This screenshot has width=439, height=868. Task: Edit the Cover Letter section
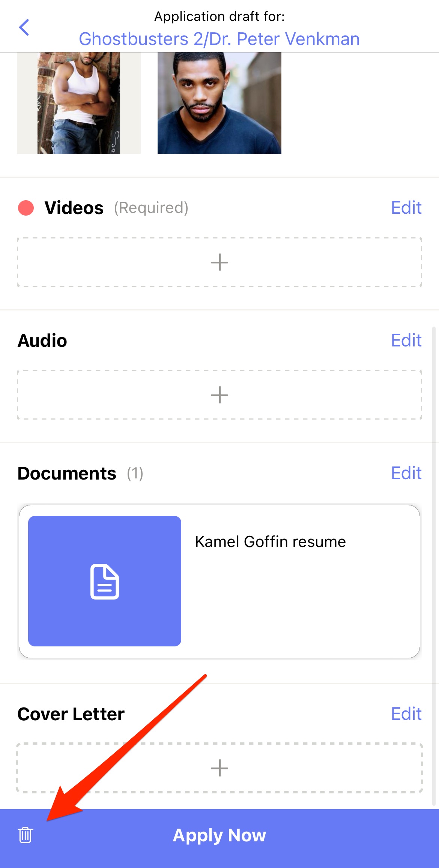coord(406,714)
